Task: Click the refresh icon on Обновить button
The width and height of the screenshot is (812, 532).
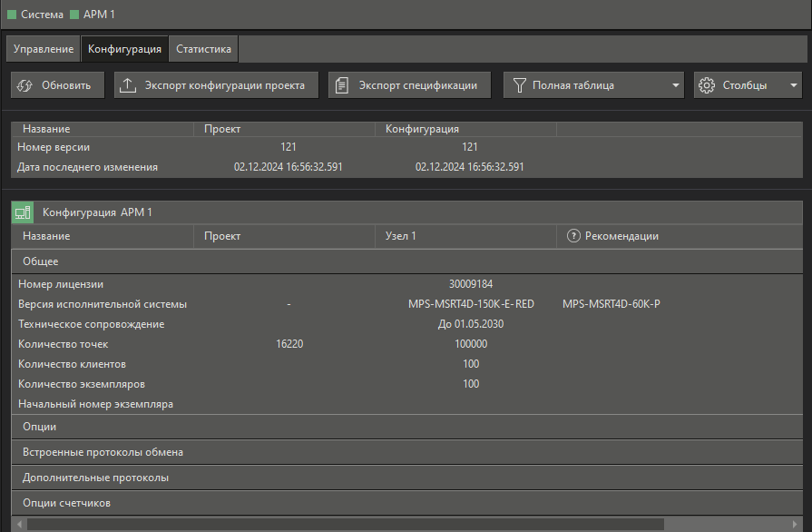Action: pos(25,85)
